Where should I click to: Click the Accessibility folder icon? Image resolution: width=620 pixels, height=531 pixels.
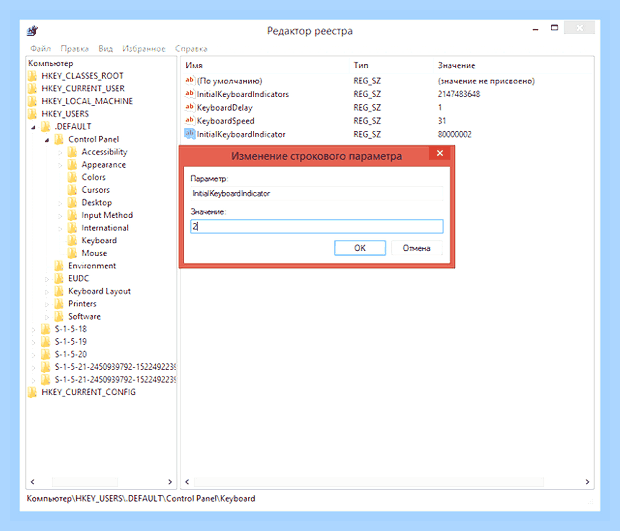click(72, 152)
